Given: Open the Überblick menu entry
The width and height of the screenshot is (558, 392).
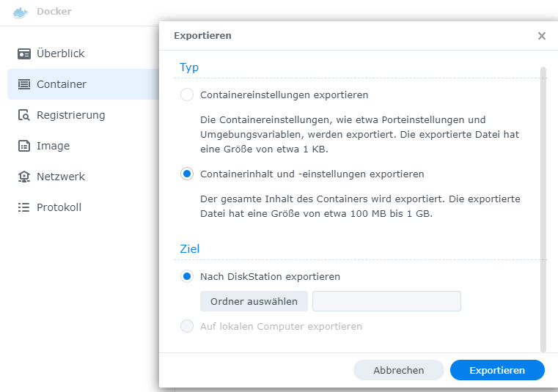Looking at the screenshot, I should (61, 53).
